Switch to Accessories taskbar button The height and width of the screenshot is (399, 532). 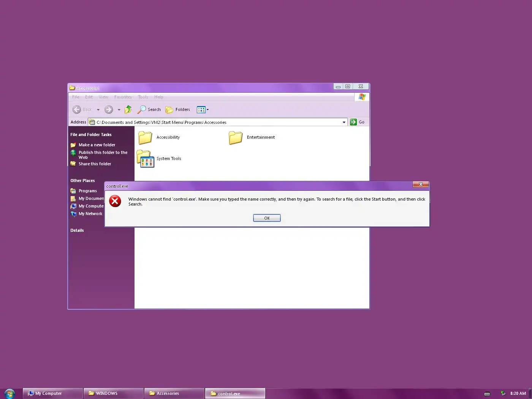[x=174, y=393]
